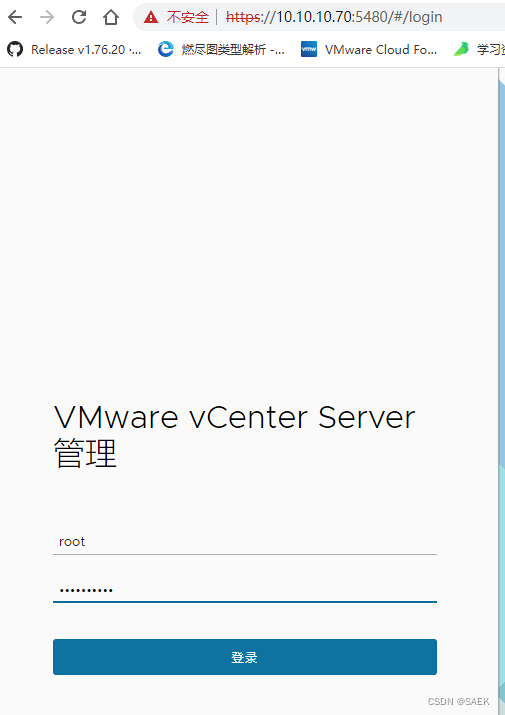Click the VMware vCenter Server 管理 heading
Viewport: 505px width, 715px height.
coord(234,436)
